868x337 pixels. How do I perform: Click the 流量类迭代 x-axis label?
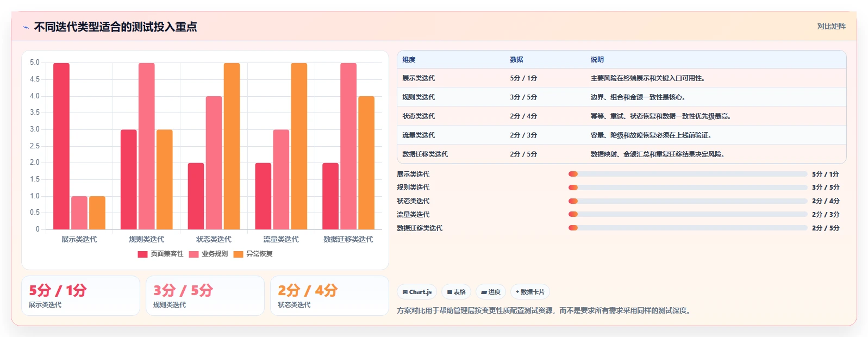tap(281, 239)
